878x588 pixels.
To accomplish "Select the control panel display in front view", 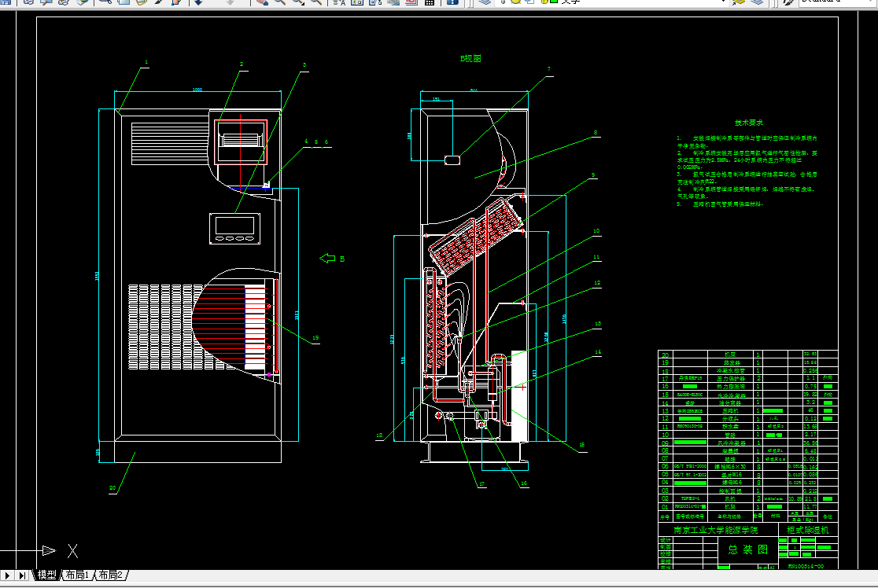I will pyautogui.click(x=234, y=225).
